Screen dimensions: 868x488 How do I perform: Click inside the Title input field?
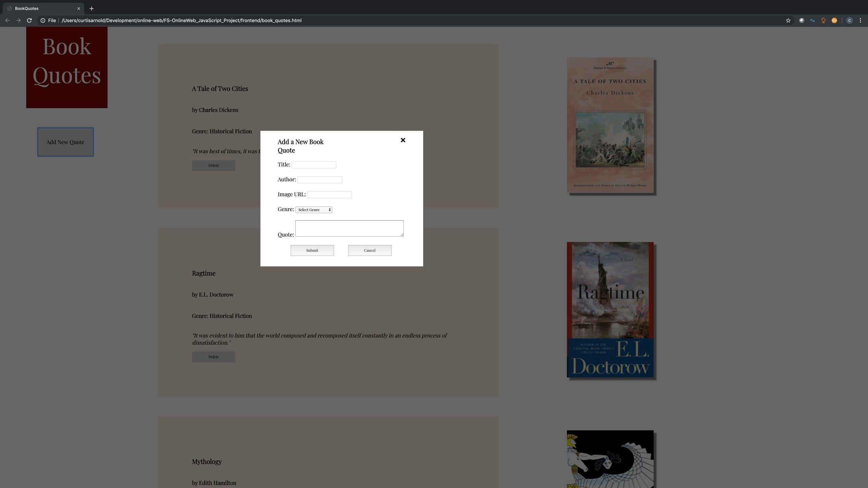314,165
